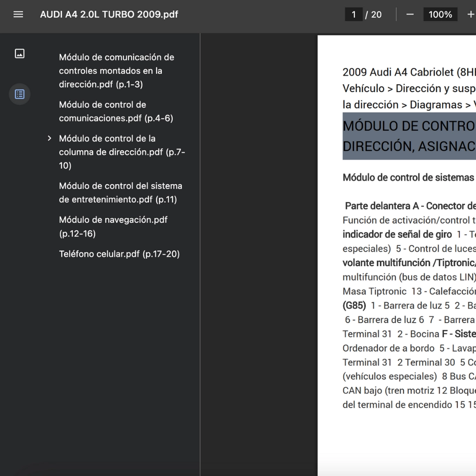476x476 pixels.
Task: Click the current page number field
Action: click(x=353, y=15)
